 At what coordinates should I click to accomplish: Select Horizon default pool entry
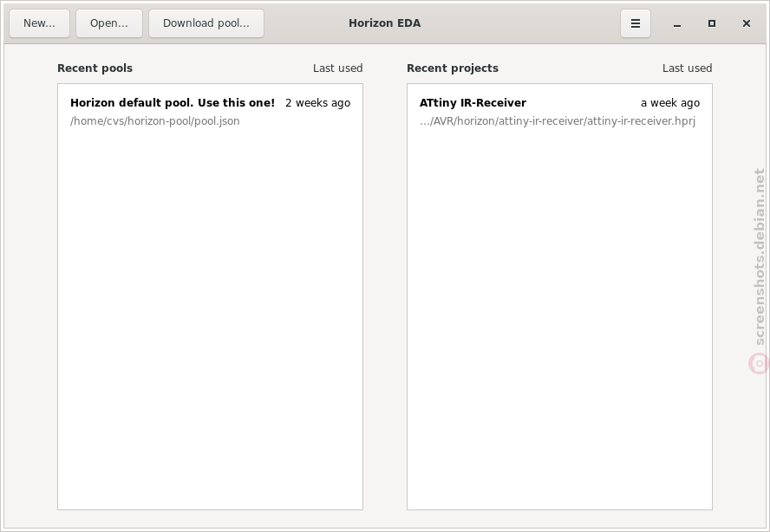click(210, 112)
